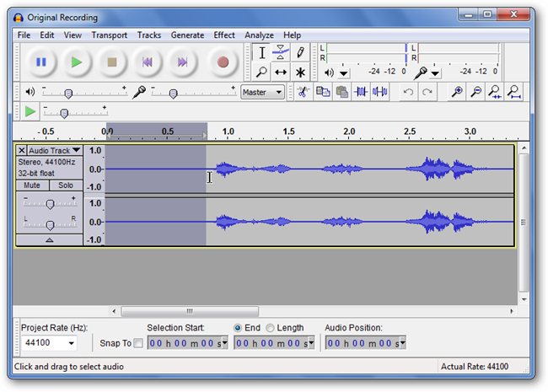Screen dimensions: 548x392
Task: Click the Selection Start time field
Action: coord(188,343)
